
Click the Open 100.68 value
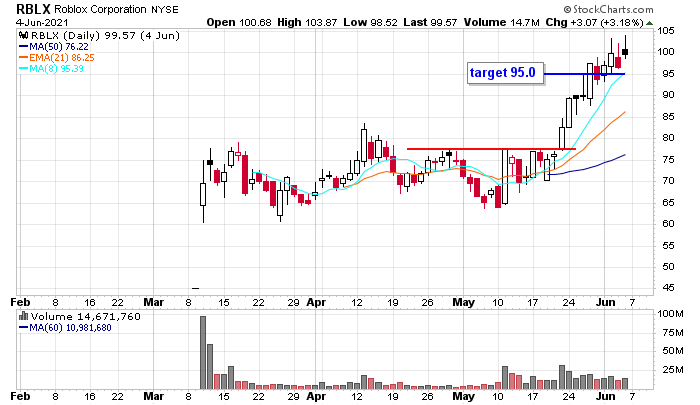[x=239, y=22]
